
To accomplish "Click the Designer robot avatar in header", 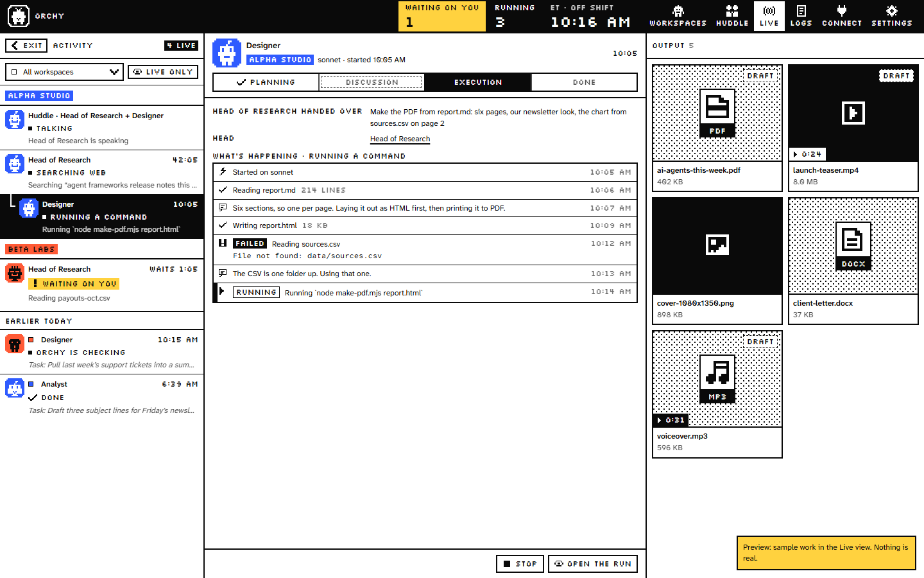I will (x=227, y=53).
